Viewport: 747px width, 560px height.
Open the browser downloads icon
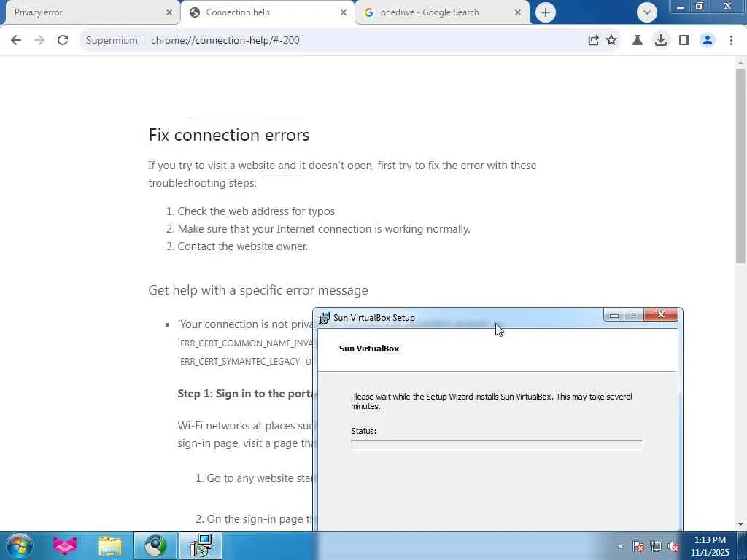click(660, 40)
